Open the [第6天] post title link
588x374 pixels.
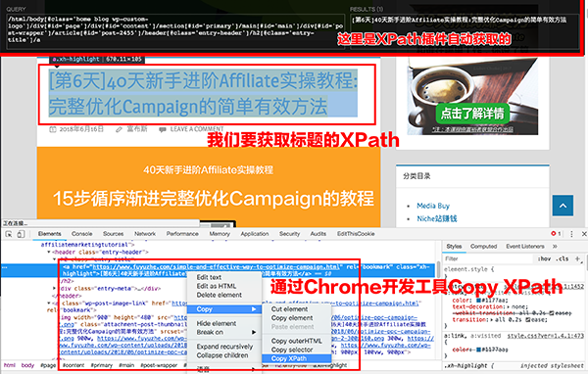point(203,93)
